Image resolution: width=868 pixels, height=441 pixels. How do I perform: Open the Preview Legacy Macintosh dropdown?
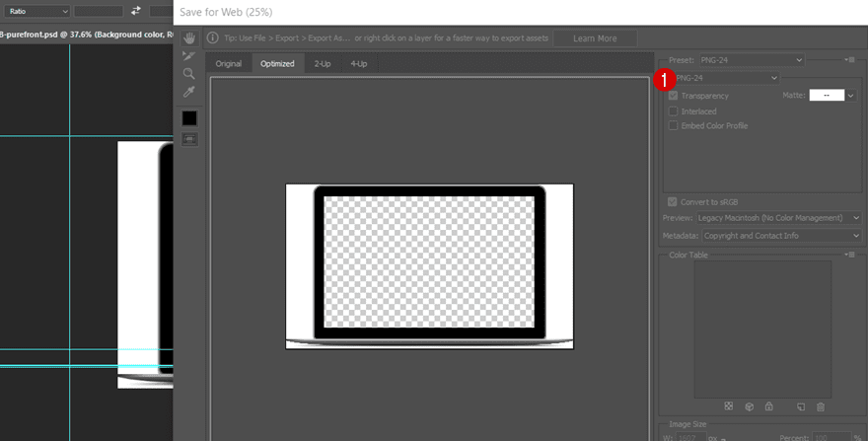(x=778, y=218)
